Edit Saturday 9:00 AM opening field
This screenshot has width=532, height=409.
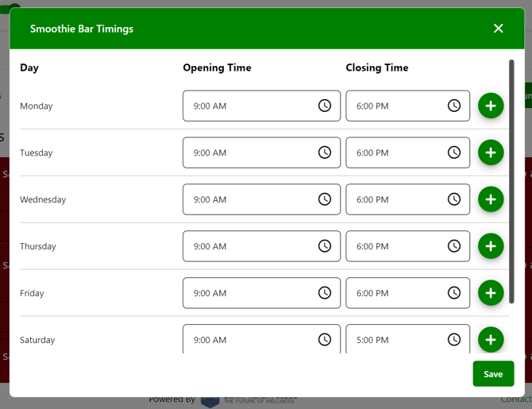tap(261, 339)
